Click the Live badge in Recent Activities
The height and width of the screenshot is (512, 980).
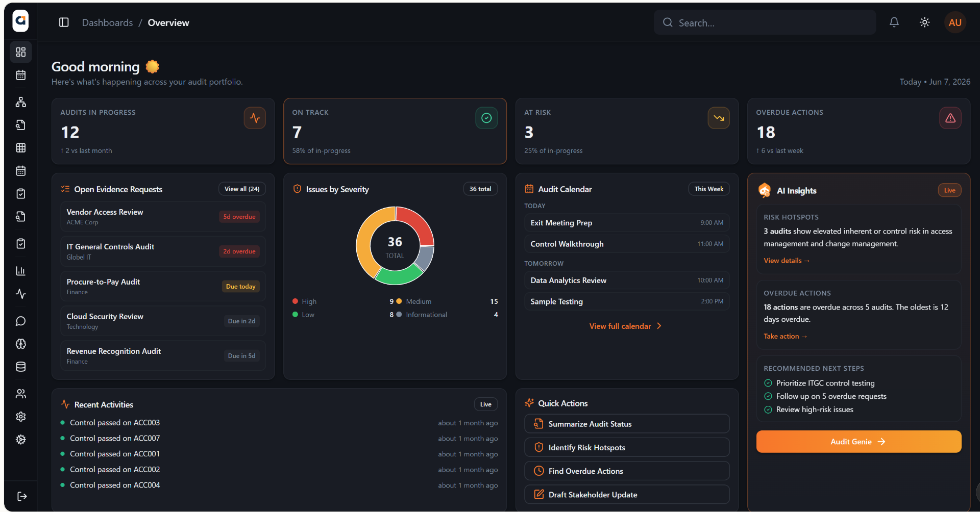(x=486, y=404)
